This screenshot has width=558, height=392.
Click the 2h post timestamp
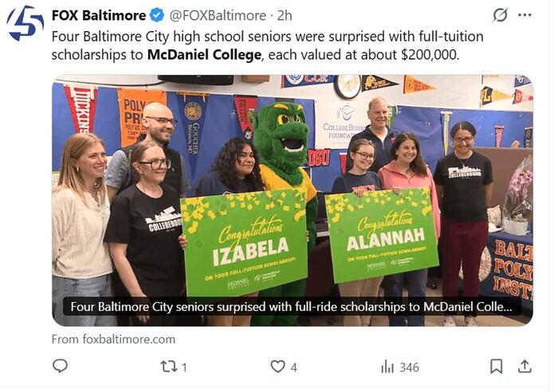point(285,15)
